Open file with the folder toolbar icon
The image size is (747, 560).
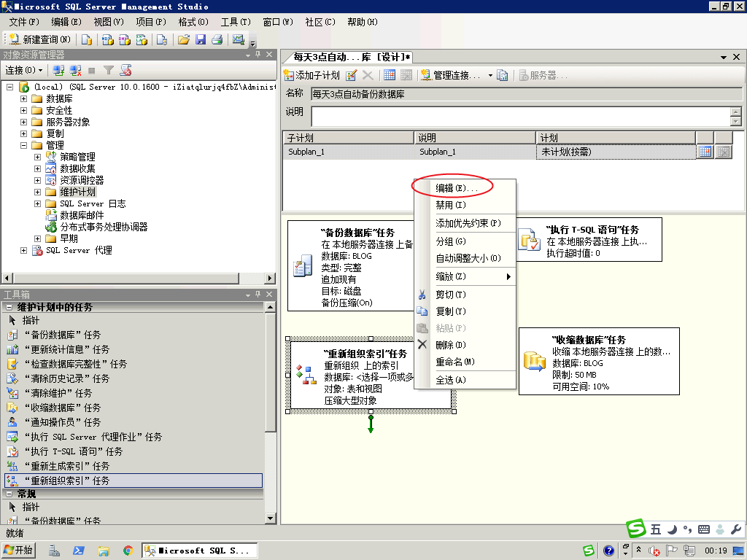point(183,39)
